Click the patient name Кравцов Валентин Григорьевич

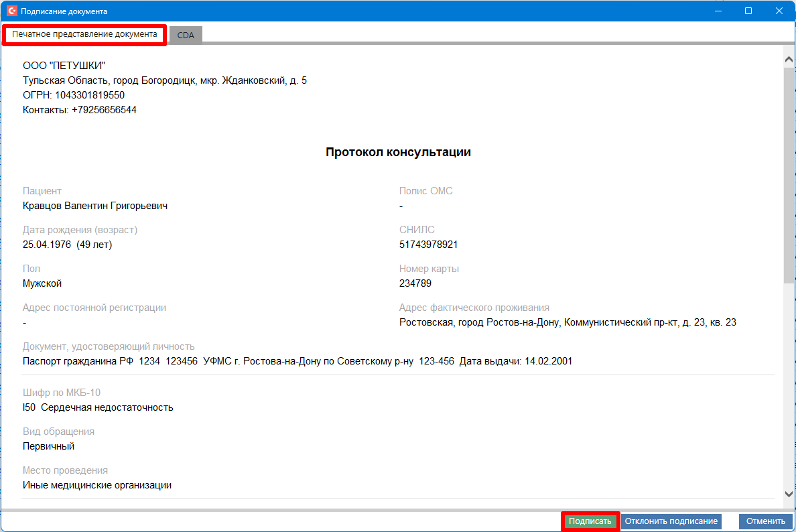click(95, 206)
